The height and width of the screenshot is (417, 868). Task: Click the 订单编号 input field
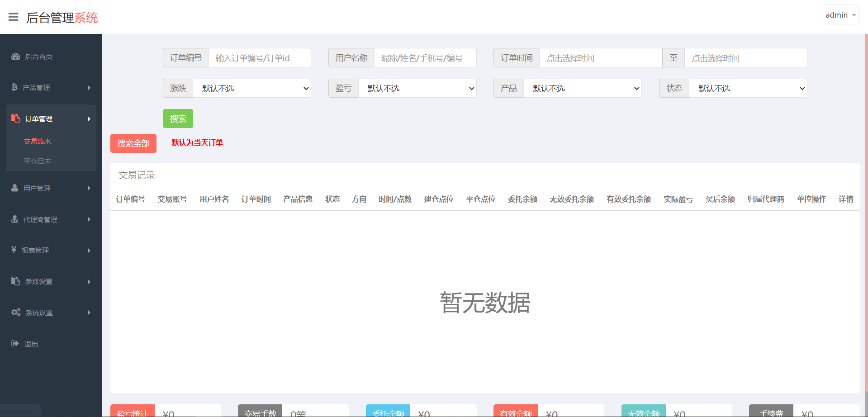(x=260, y=58)
